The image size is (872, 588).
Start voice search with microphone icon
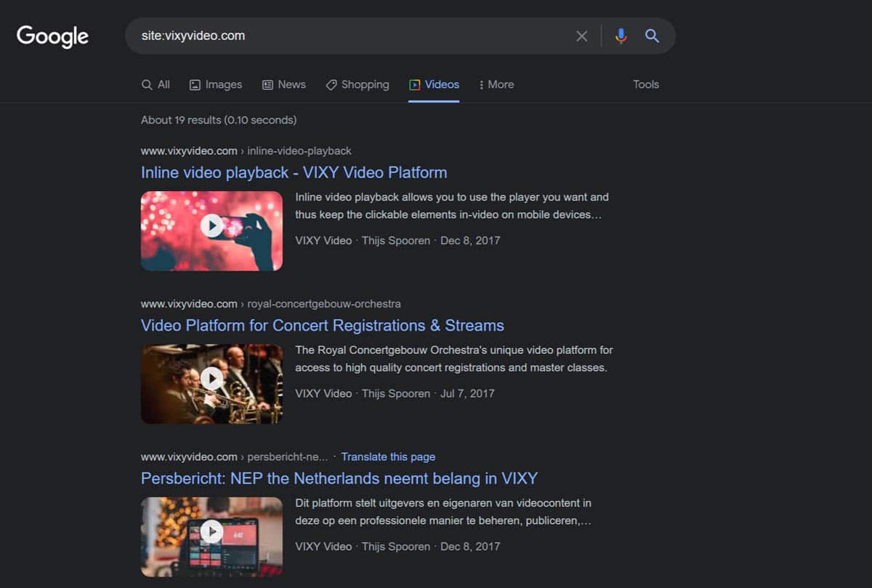click(x=621, y=36)
